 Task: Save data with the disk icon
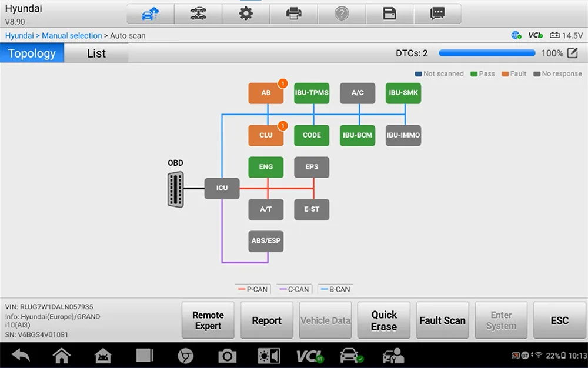[x=390, y=14]
